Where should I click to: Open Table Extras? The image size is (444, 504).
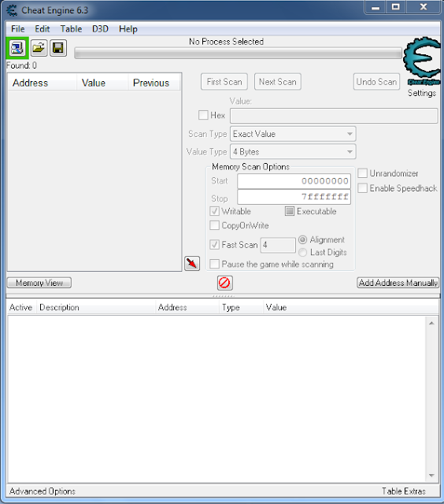pyautogui.click(x=404, y=491)
